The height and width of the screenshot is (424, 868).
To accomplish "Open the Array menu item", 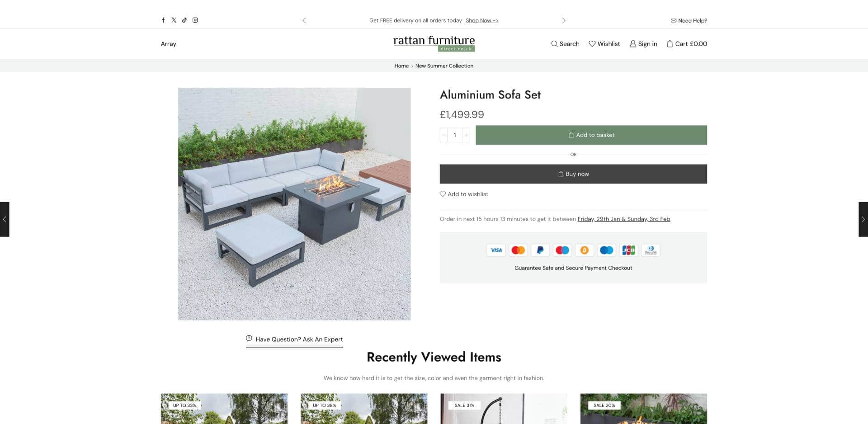I will click(x=169, y=44).
